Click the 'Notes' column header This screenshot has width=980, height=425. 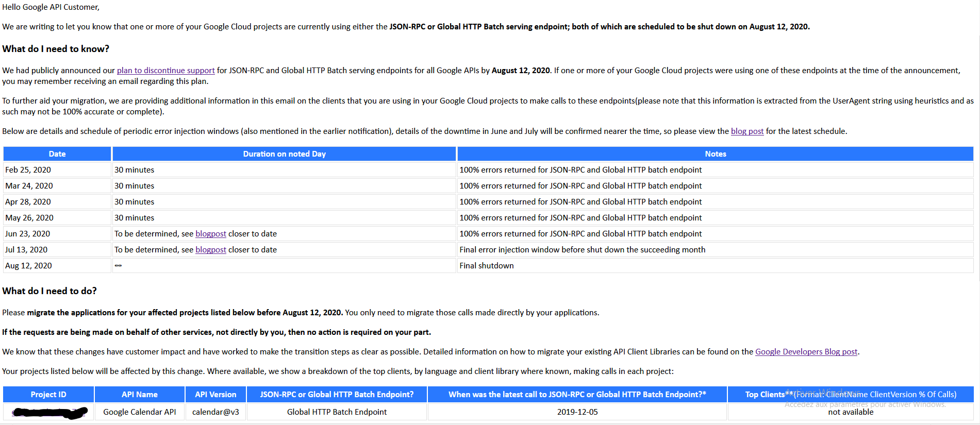(716, 154)
